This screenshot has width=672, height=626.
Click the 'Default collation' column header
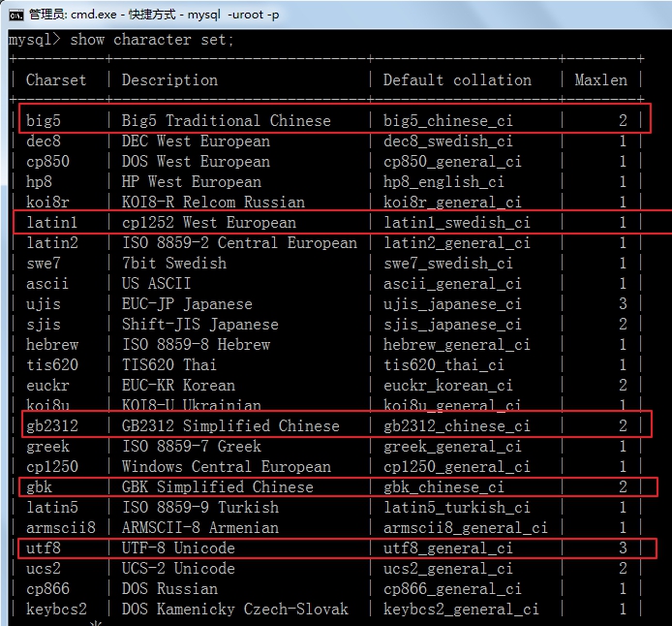point(457,80)
